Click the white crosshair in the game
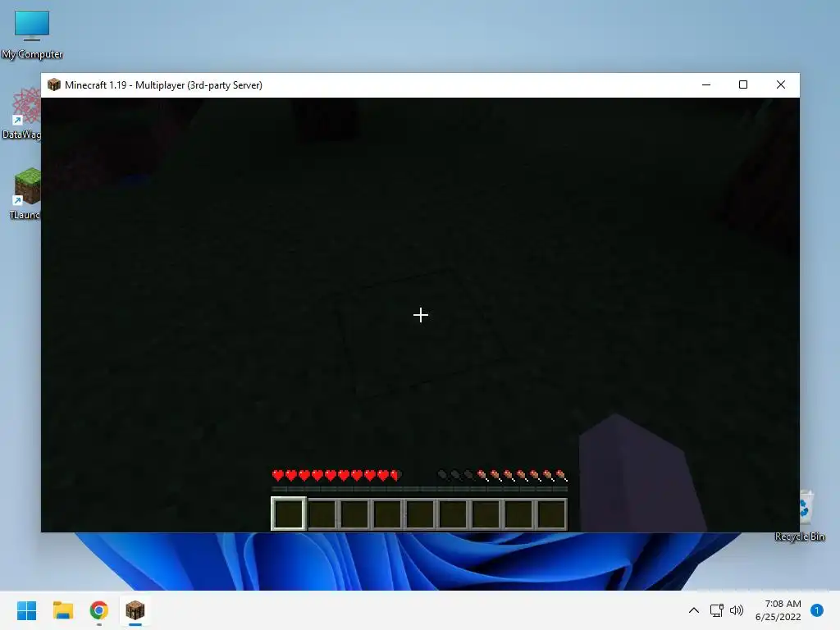The width and height of the screenshot is (840, 630). [421, 315]
